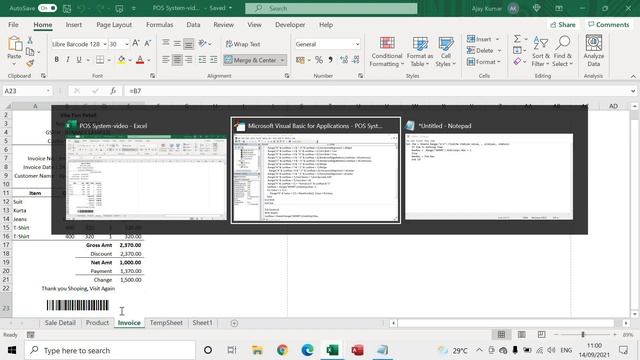This screenshot has width=640, height=360.
Task: Toggle middle vertical alignment
Action: 177,43
